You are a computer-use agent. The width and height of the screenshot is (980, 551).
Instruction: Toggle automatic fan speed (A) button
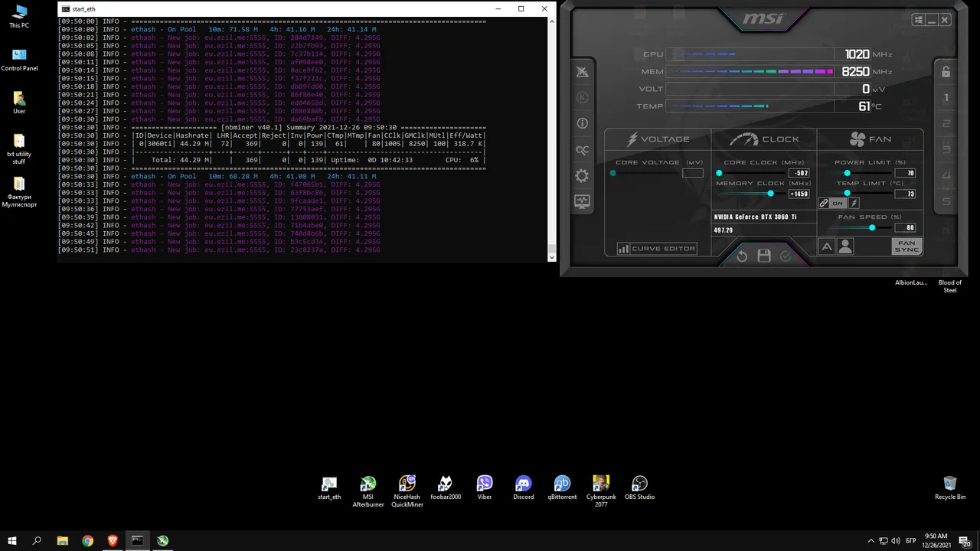827,246
